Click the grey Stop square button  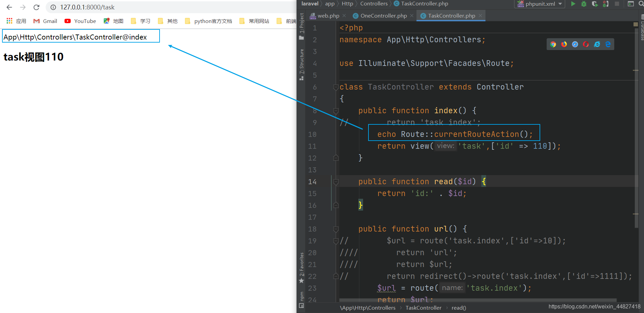617,4
